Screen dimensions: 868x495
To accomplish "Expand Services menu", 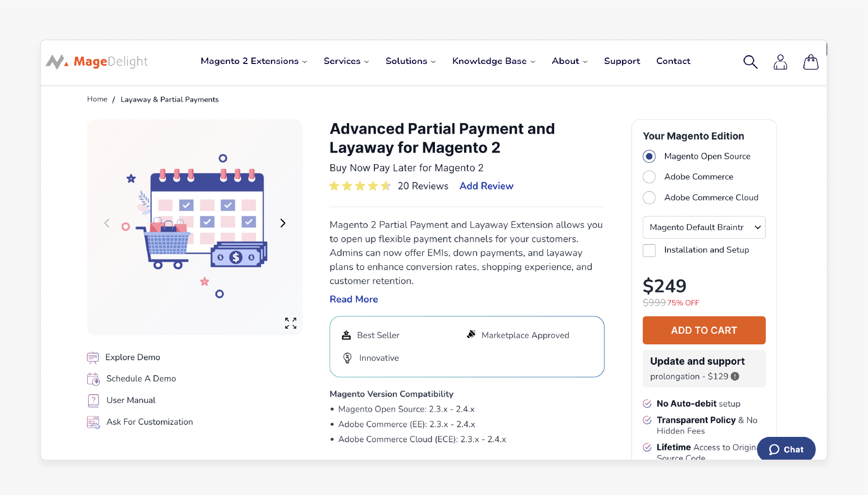I will tap(346, 61).
